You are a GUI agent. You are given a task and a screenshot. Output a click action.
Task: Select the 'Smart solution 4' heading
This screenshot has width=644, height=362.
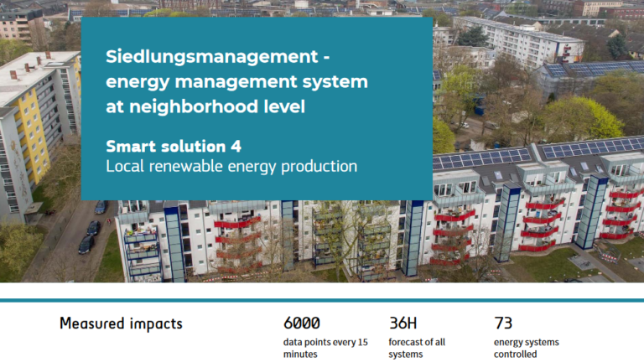174,147
